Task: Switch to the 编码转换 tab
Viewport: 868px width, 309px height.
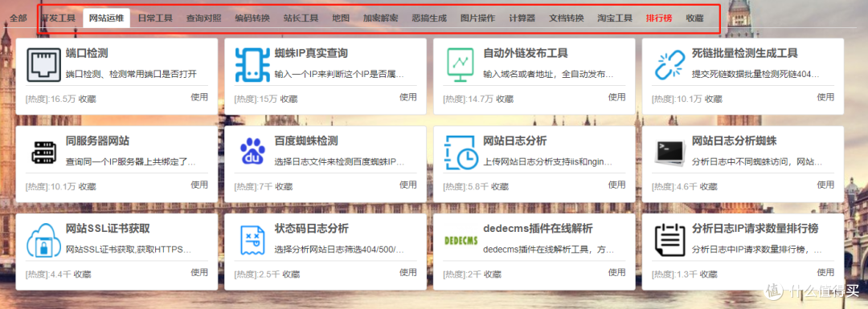Action: point(252,18)
